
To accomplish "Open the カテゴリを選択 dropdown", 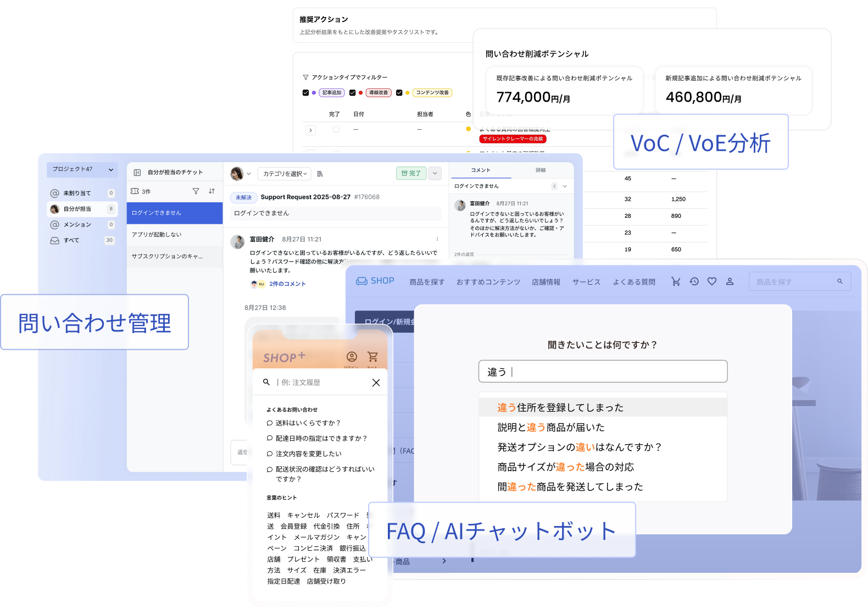I will [x=285, y=174].
